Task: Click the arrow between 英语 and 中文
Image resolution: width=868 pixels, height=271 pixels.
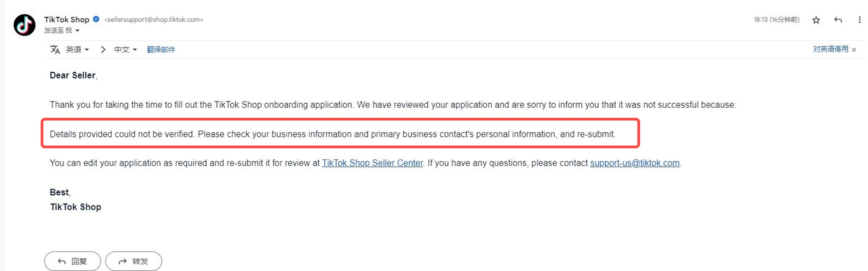Action: point(103,49)
